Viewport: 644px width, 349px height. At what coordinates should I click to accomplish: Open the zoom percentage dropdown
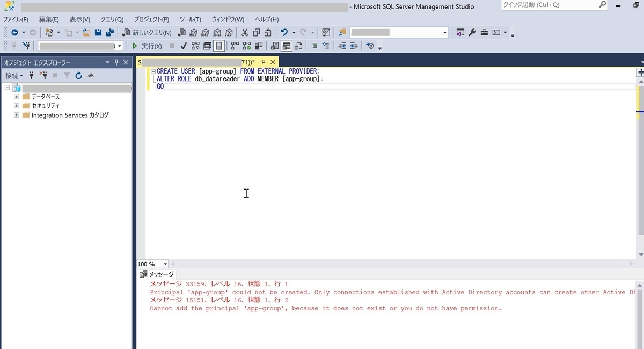click(165, 264)
